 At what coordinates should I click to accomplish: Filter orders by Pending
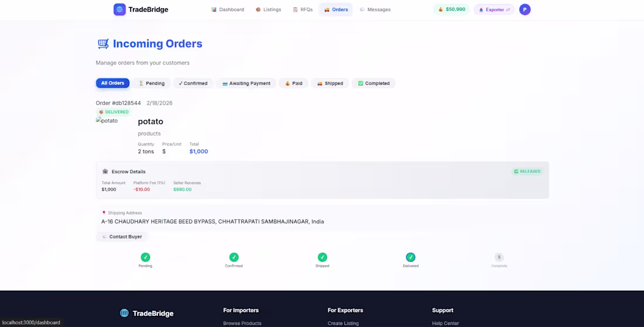(x=152, y=83)
